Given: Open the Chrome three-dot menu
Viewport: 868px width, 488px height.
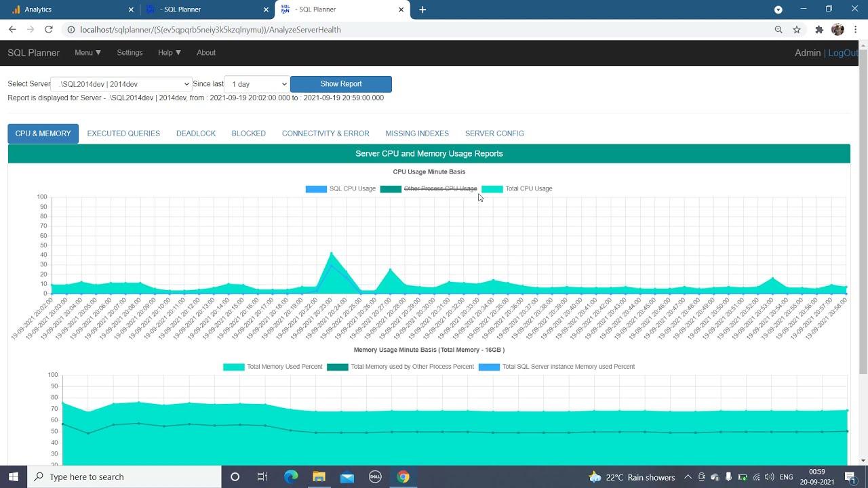Looking at the screenshot, I should click(856, 30).
